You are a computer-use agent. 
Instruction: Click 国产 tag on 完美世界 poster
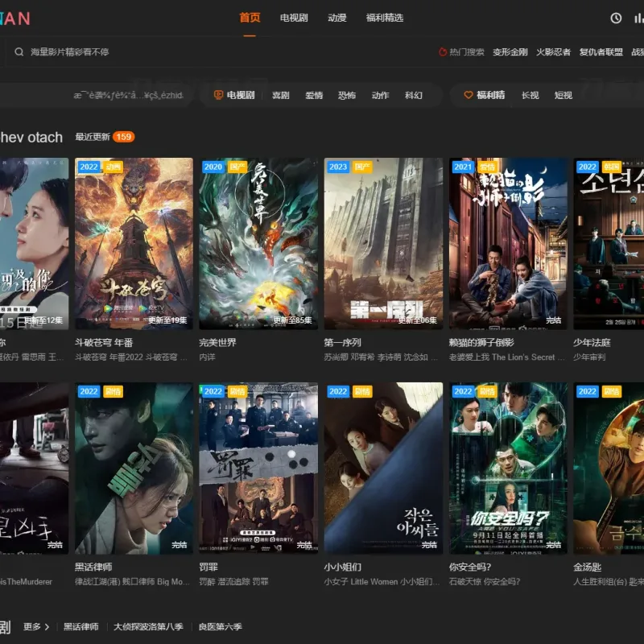[x=237, y=167]
